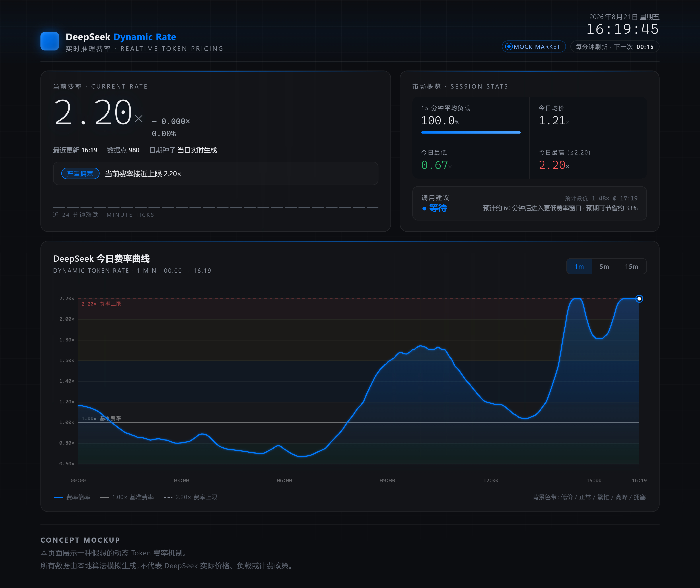Click the blue DeepSeek logo square
700x588 pixels.
point(50,41)
